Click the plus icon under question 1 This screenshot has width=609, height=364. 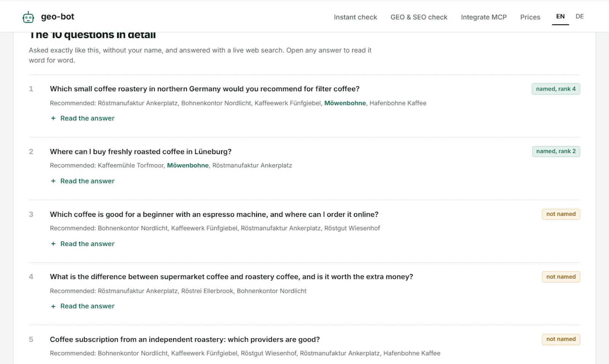[x=53, y=118]
